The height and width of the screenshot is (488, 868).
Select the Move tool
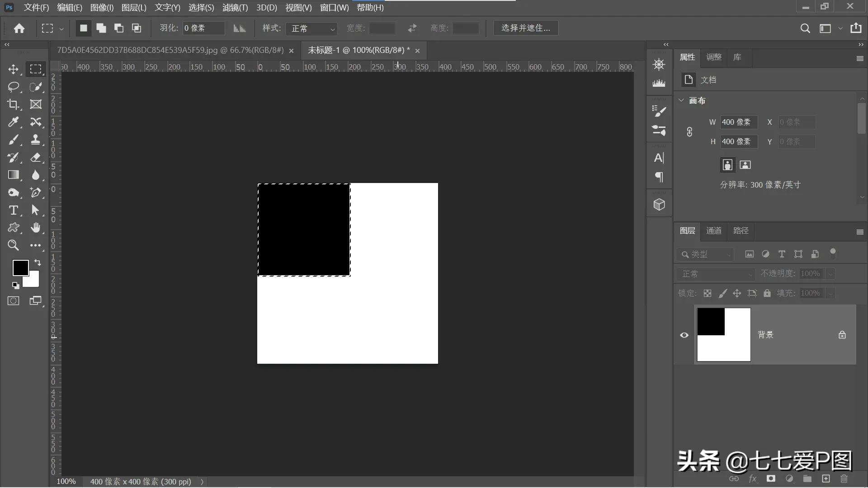click(x=13, y=69)
